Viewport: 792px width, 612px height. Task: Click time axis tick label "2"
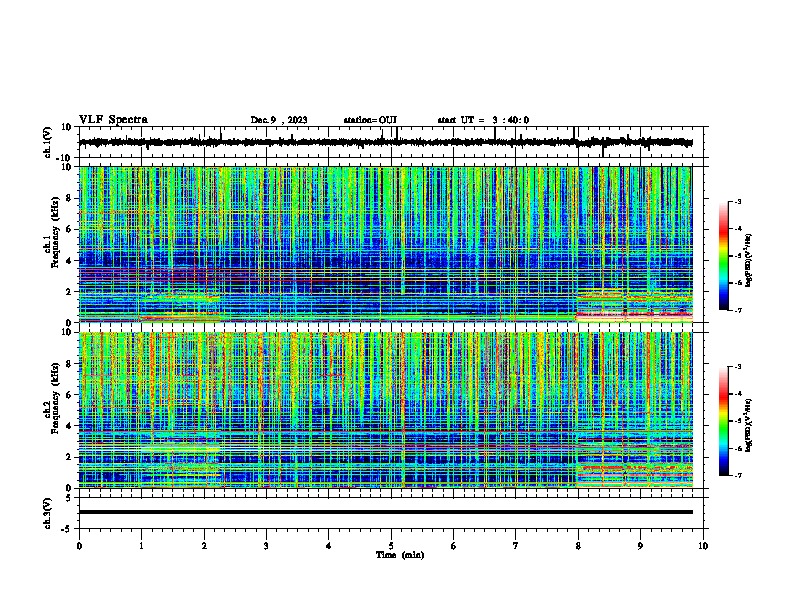tap(204, 546)
